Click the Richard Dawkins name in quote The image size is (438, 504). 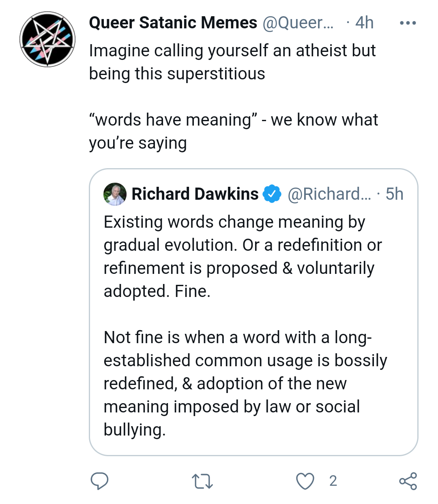pyautogui.click(x=195, y=194)
